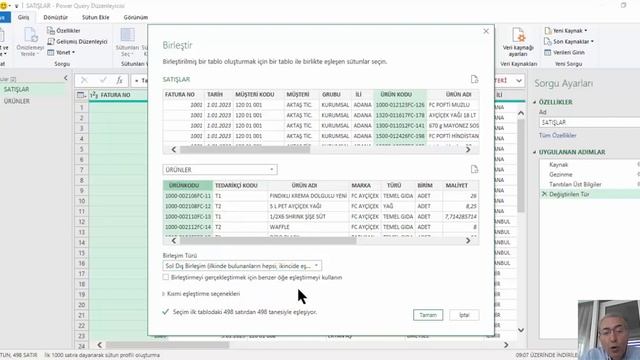Open Gelişmiş Düzenleyici
640x360 pixels.
(77, 42)
